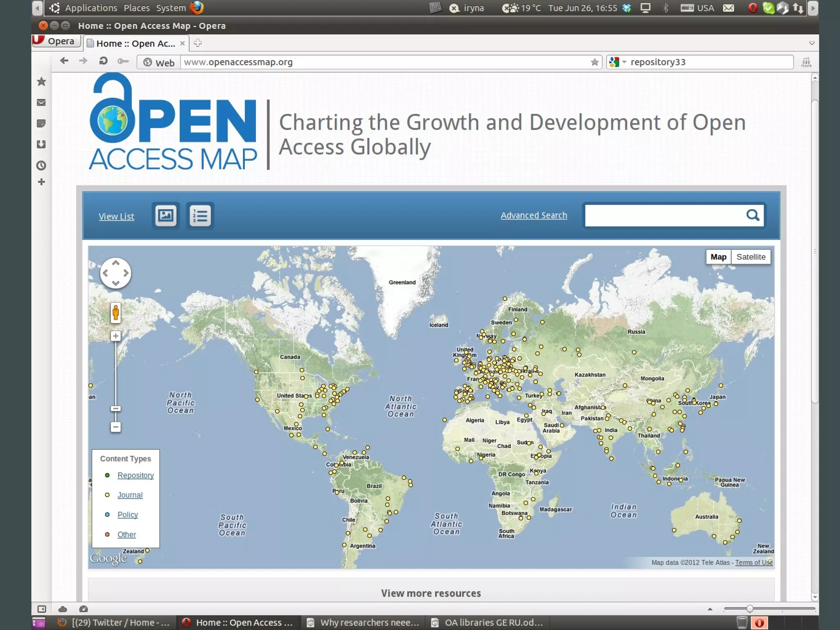840x630 pixels.
Task: Click the page zoom slider handle
Action: (749, 609)
